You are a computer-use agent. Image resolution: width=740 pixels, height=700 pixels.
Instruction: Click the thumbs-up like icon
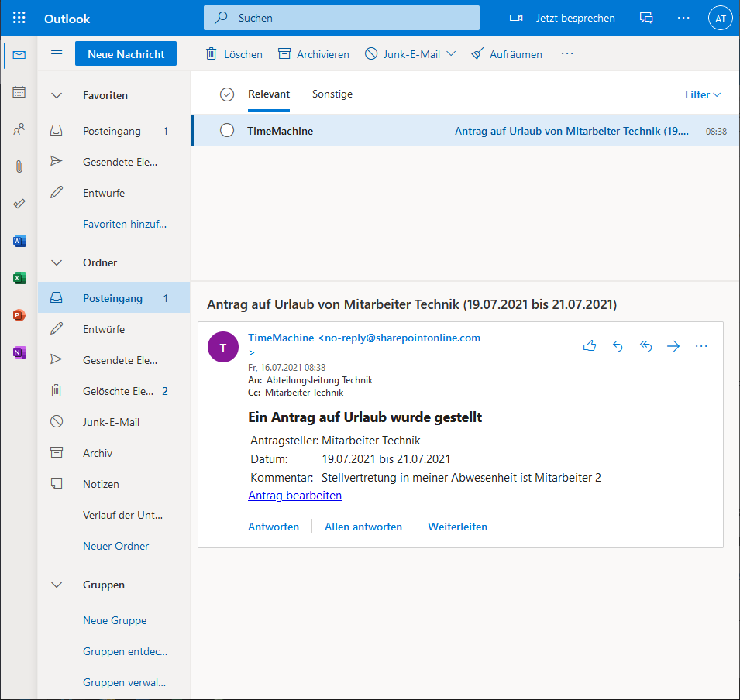tap(590, 346)
